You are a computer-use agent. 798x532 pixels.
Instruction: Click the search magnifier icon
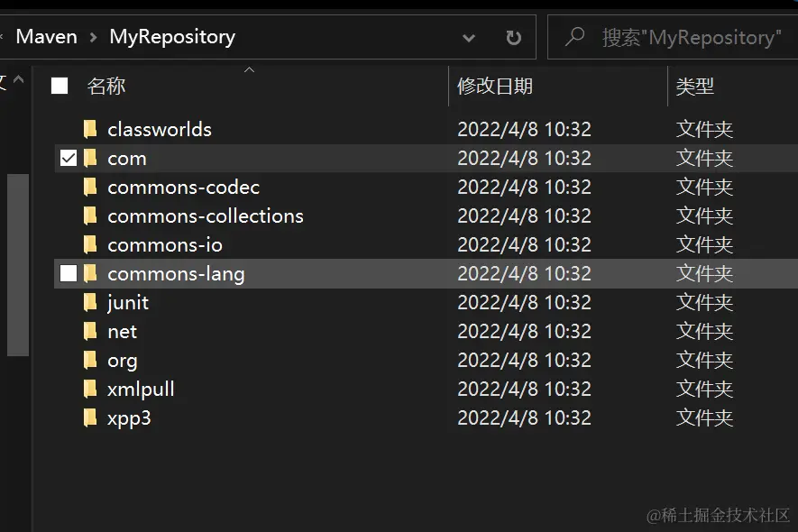[574, 37]
